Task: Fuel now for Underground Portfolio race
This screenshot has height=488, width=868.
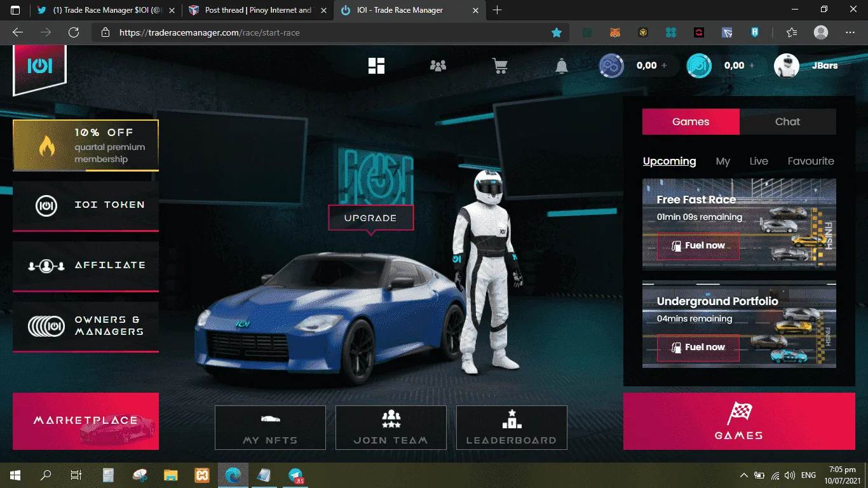Action: 698,348
